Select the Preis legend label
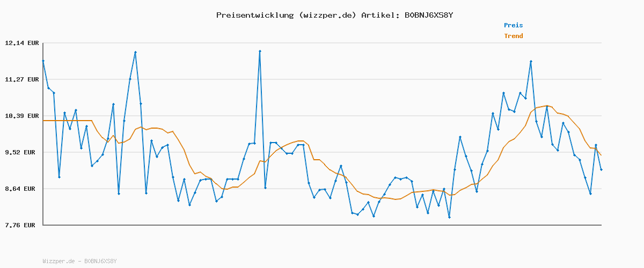 click(x=513, y=25)
